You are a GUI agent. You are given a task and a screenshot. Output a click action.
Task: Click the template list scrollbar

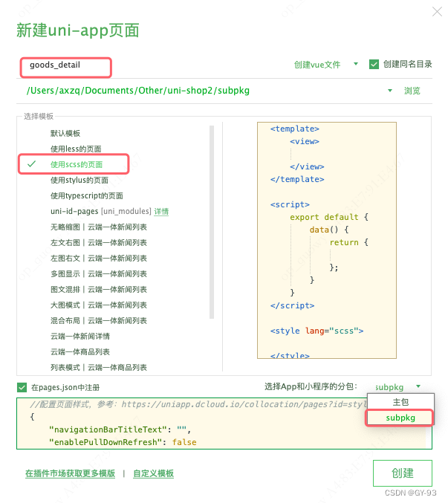tap(212, 222)
